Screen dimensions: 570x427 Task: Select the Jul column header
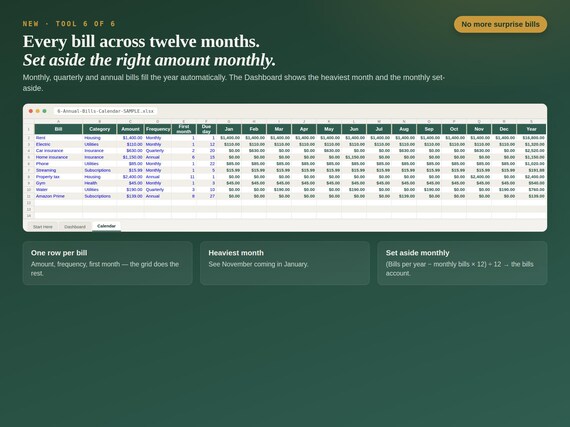[379, 129]
